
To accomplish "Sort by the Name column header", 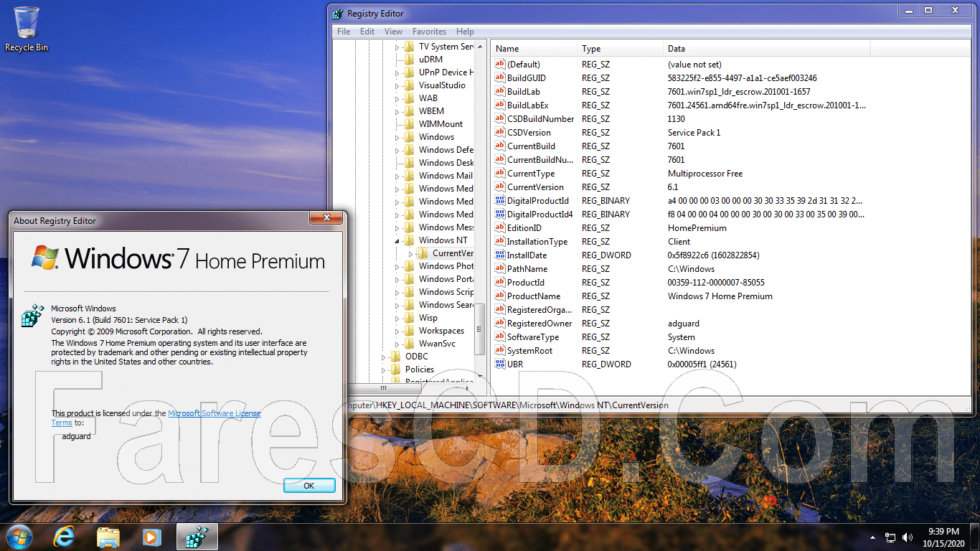I will [534, 49].
